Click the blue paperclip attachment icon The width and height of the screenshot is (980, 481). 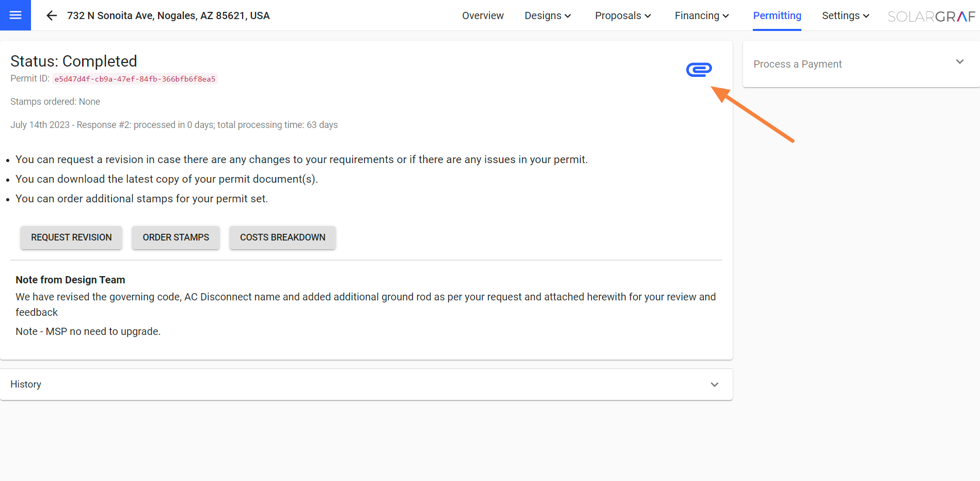point(699,69)
